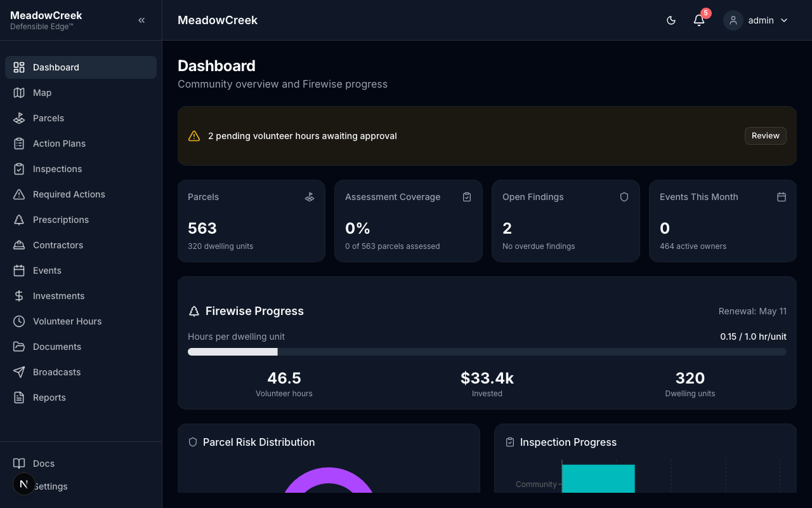812x508 pixels.
Task: Click '0 of 563 parcels assessed' text
Action: tap(392, 246)
